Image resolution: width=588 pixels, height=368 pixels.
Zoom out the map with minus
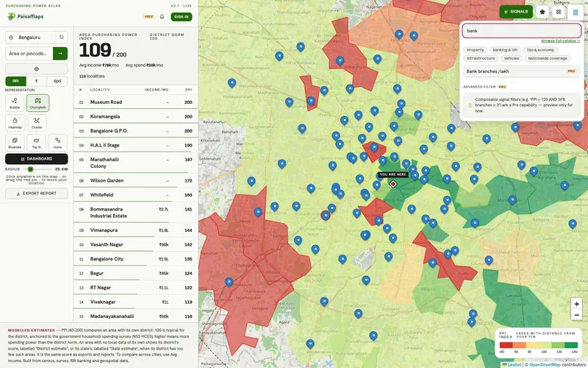(x=576, y=315)
